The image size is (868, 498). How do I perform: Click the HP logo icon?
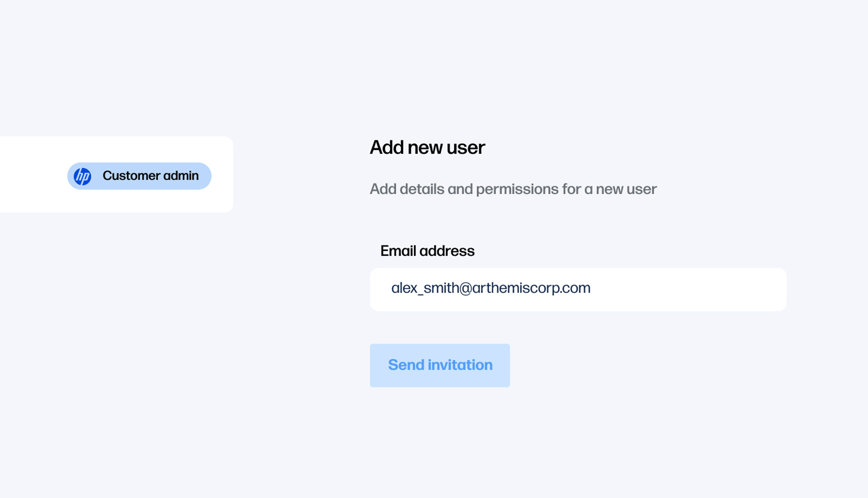[82, 176]
